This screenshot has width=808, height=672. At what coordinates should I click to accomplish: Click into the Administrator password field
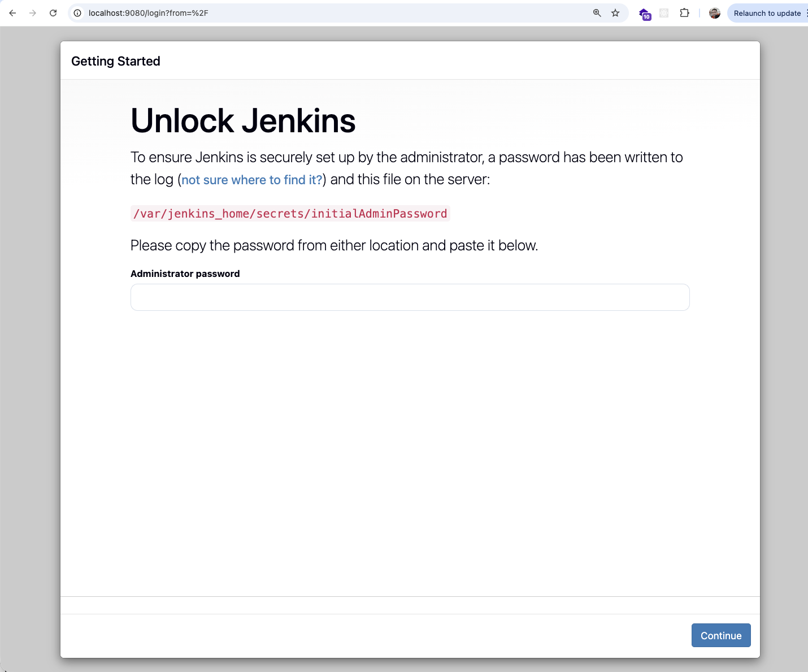410,297
